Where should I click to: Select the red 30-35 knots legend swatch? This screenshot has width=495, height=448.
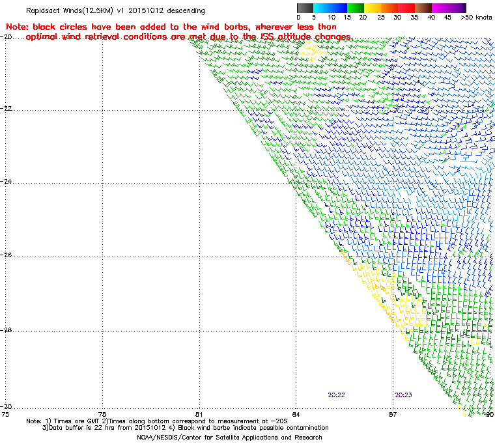tap(406, 8)
